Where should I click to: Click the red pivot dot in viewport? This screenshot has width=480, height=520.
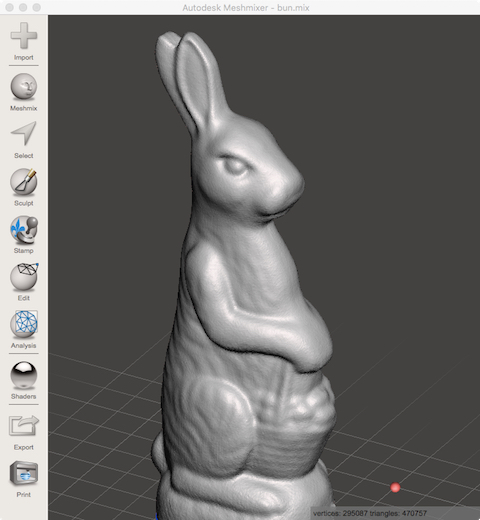point(395,488)
